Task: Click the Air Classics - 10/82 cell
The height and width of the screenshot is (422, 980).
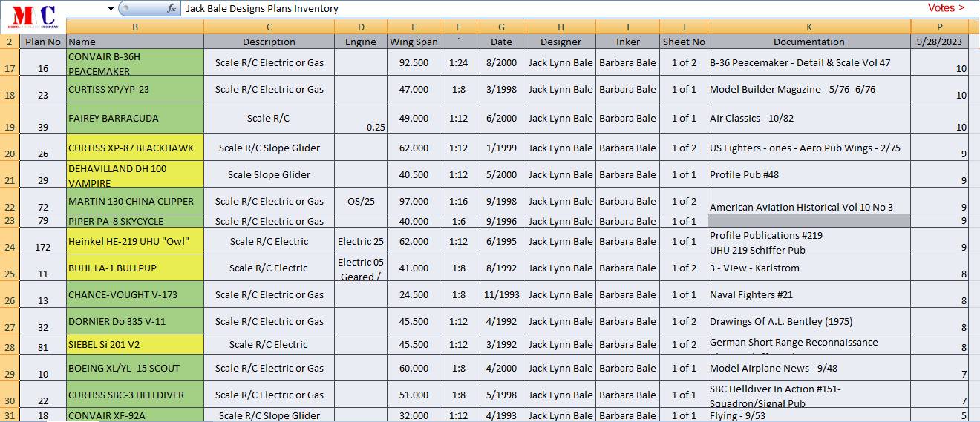Action: tap(809, 118)
